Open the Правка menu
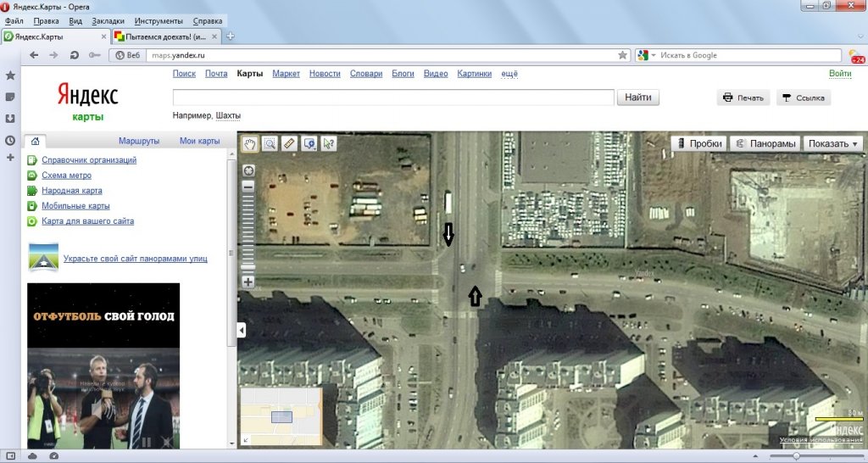 pos(46,21)
